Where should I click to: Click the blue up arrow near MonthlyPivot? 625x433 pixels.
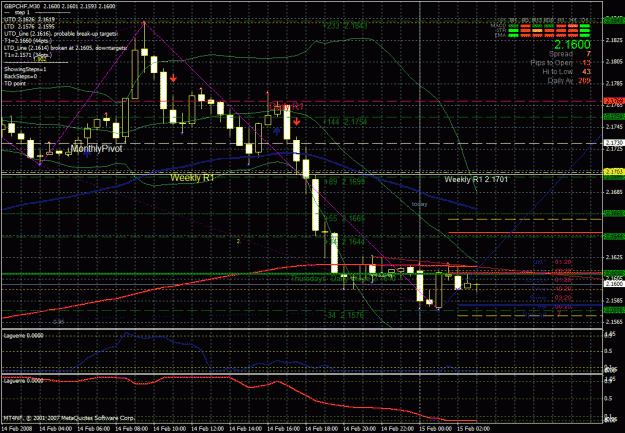click(x=87, y=154)
